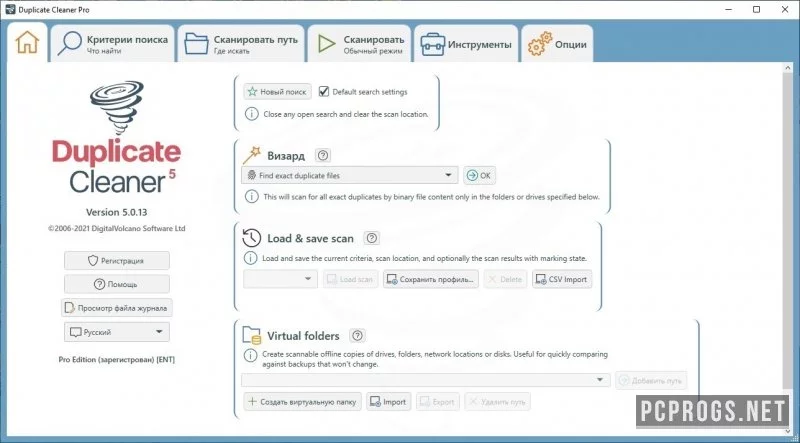The image size is (800, 443).
Task: Click the magnifier icon on Критерии поиска tab
Action: click(69, 43)
